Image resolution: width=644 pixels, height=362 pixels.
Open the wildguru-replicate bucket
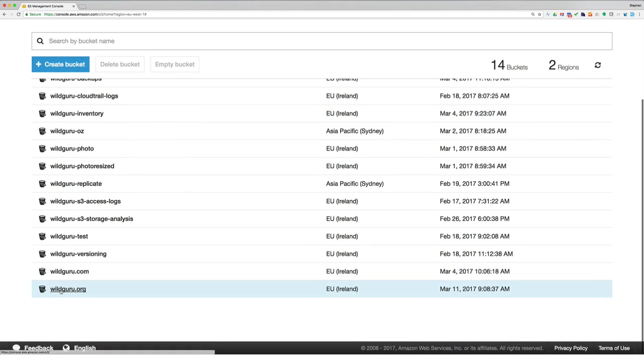coord(76,184)
